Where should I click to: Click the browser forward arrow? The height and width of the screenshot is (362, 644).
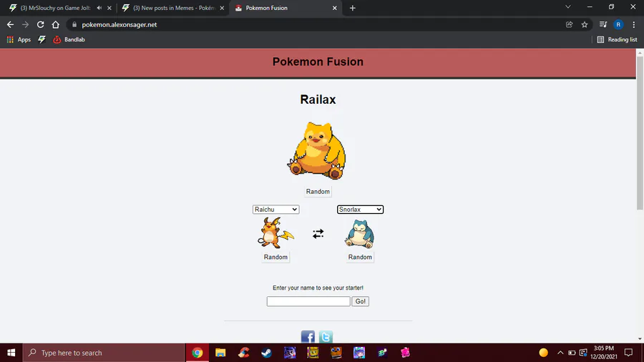[x=26, y=24]
